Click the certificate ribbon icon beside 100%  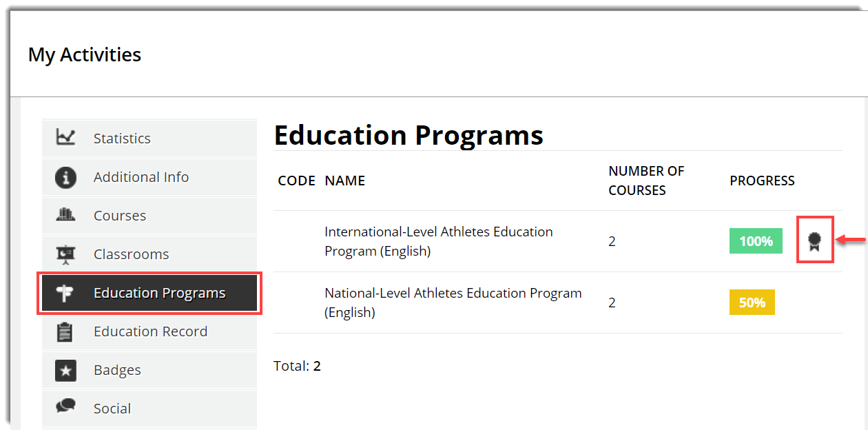coord(815,241)
